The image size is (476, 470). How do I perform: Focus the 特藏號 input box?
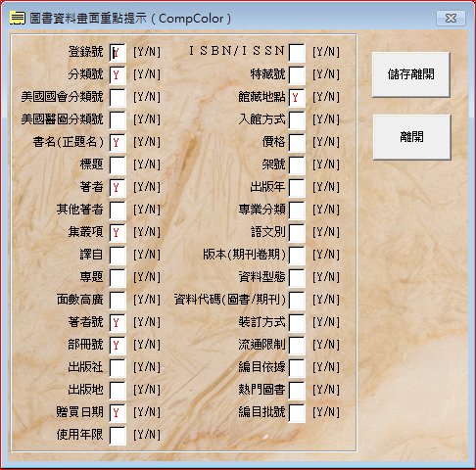[x=297, y=75]
